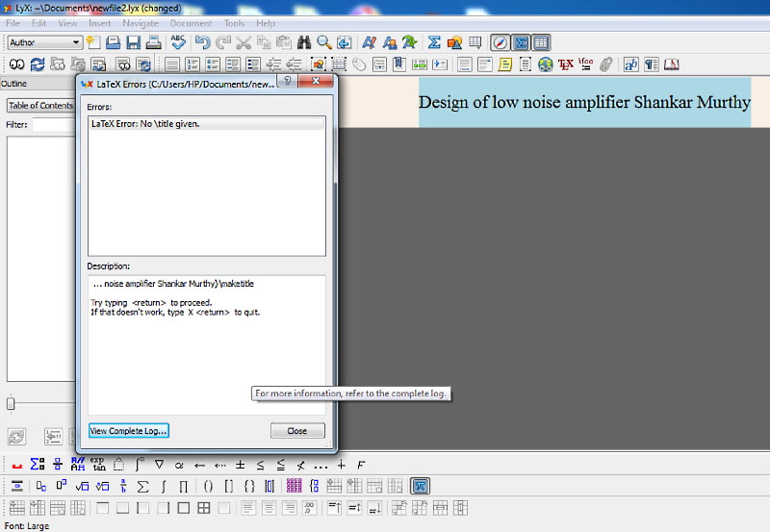Close the LaTeX Errors dialog
This screenshot has width=770, height=532.
click(x=297, y=430)
